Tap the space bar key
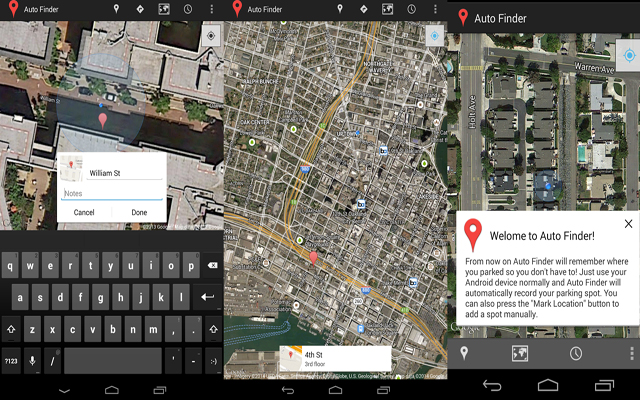The image size is (640, 400). [113, 361]
